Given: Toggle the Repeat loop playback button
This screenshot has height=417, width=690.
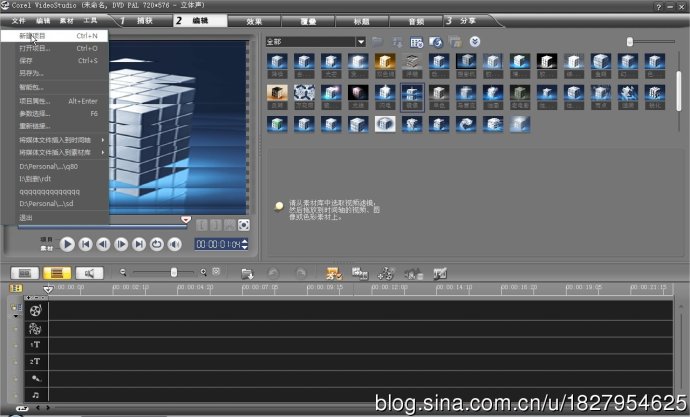Looking at the screenshot, I should pyautogui.click(x=157, y=244).
